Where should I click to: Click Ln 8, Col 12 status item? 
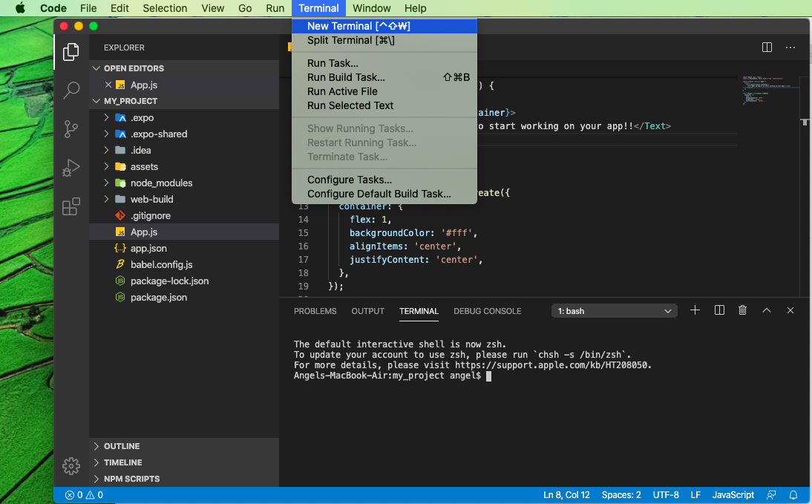tap(566, 494)
